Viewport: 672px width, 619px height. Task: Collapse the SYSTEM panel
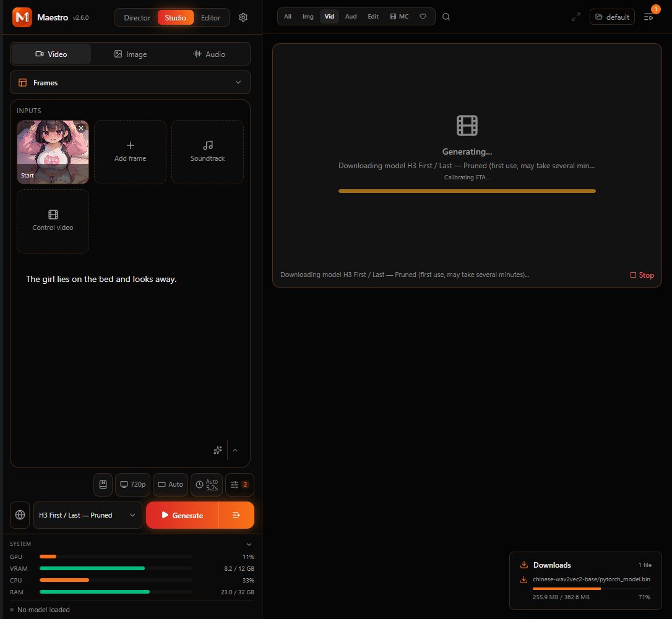click(249, 544)
